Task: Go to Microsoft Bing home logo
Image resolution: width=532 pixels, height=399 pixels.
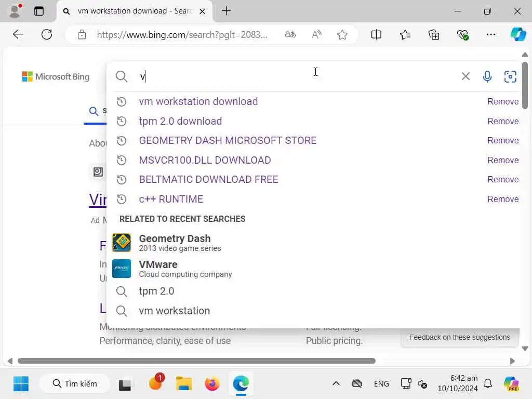Action: coord(56,77)
